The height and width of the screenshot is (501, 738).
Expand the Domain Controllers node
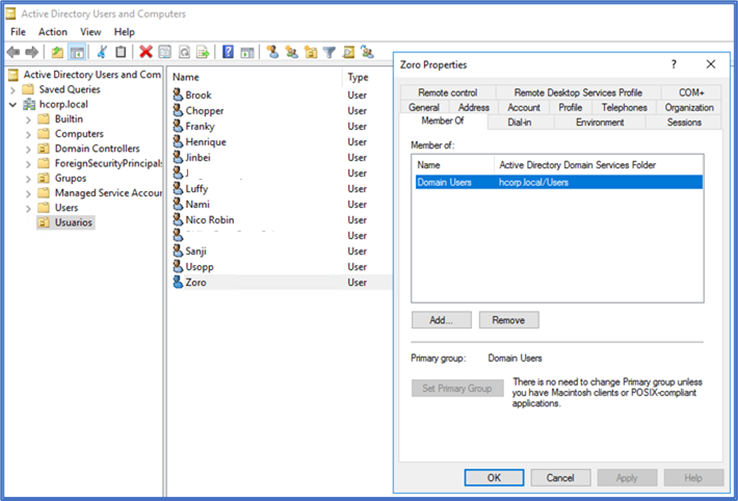(x=27, y=148)
